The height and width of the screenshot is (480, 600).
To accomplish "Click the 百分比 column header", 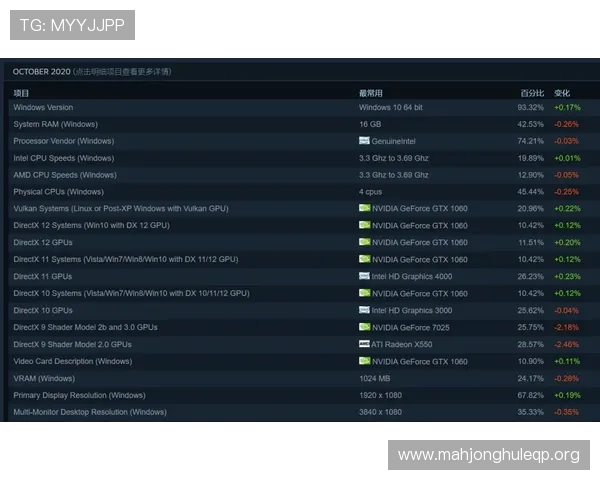I will tap(532, 93).
